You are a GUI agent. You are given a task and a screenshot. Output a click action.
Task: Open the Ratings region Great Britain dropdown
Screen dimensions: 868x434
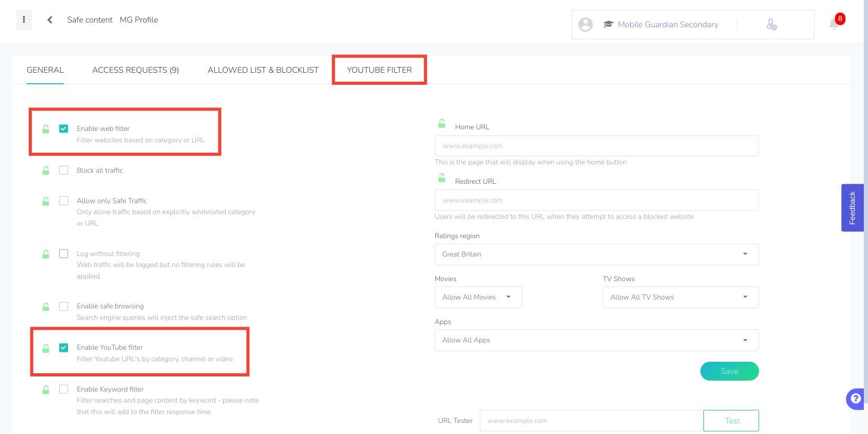click(597, 254)
